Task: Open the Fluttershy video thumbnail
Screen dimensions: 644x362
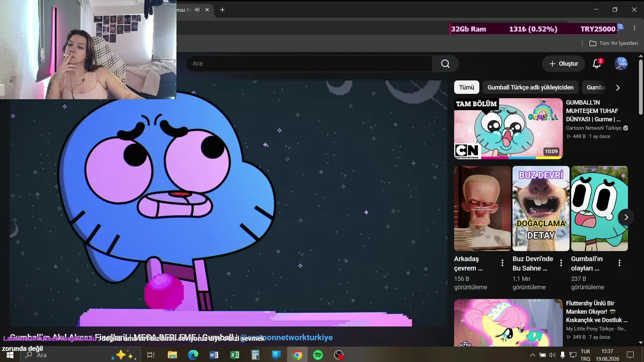Action: pyautogui.click(x=508, y=323)
